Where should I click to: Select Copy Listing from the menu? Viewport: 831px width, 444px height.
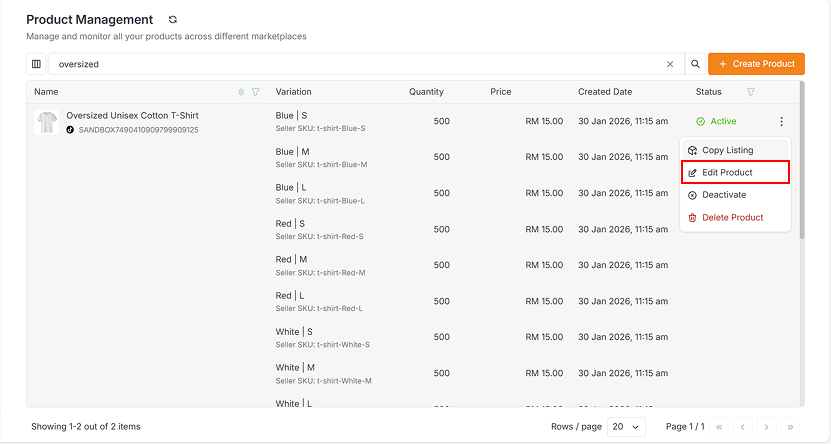point(727,150)
